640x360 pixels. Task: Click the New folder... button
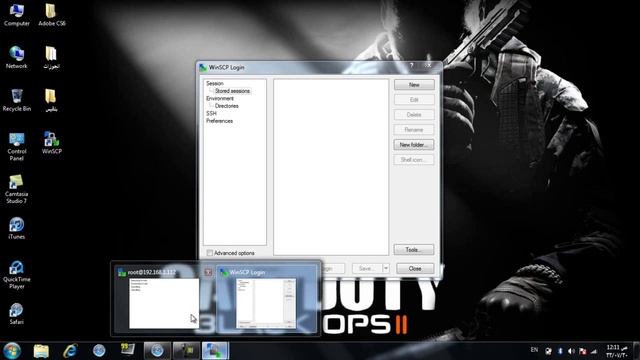(x=414, y=145)
